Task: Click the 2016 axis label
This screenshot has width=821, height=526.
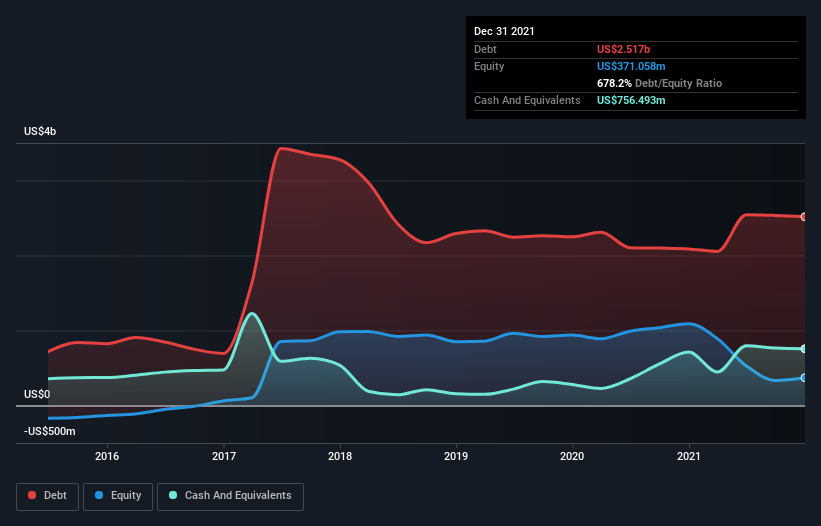Action: (107, 456)
